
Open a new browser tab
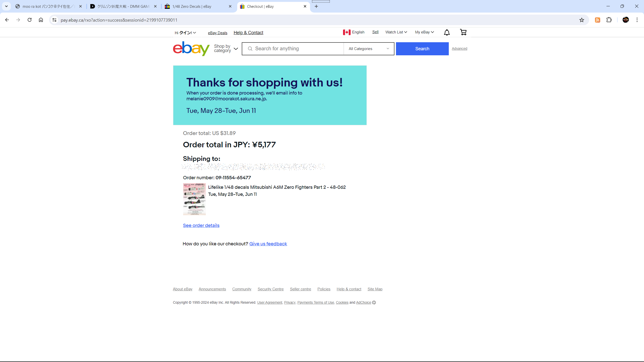coord(316,6)
